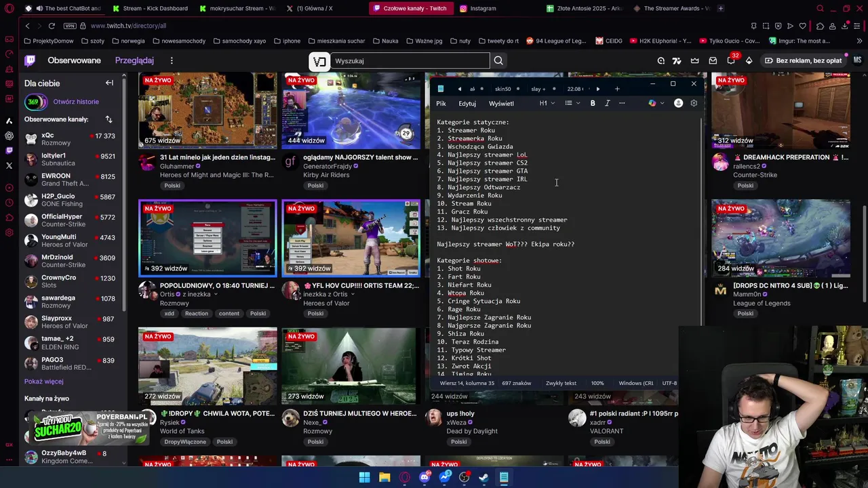Screen dimensions: 868x488
Task: Open Obserwowane in Twitch navigation
Action: (x=74, y=60)
